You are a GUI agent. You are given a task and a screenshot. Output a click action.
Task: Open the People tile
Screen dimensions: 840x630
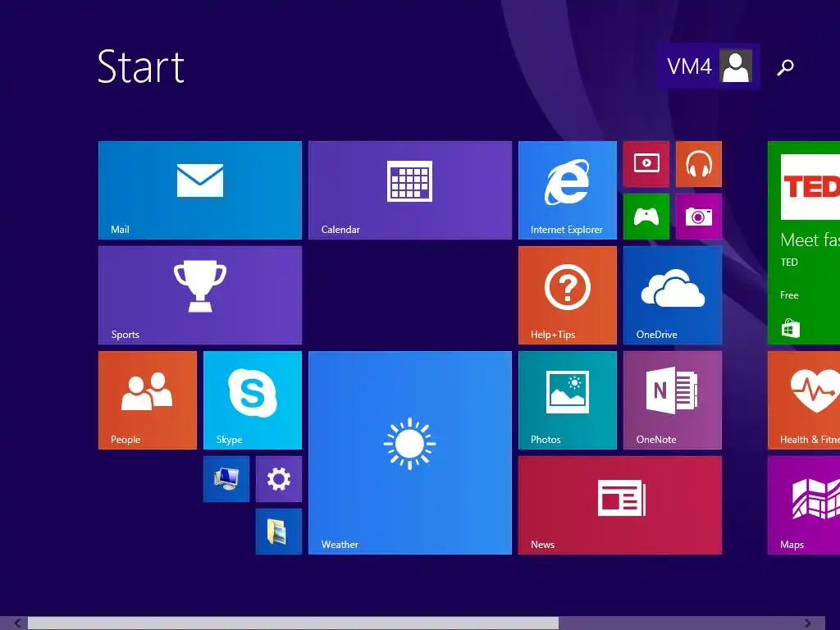pyautogui.click(x=148, y=400)
